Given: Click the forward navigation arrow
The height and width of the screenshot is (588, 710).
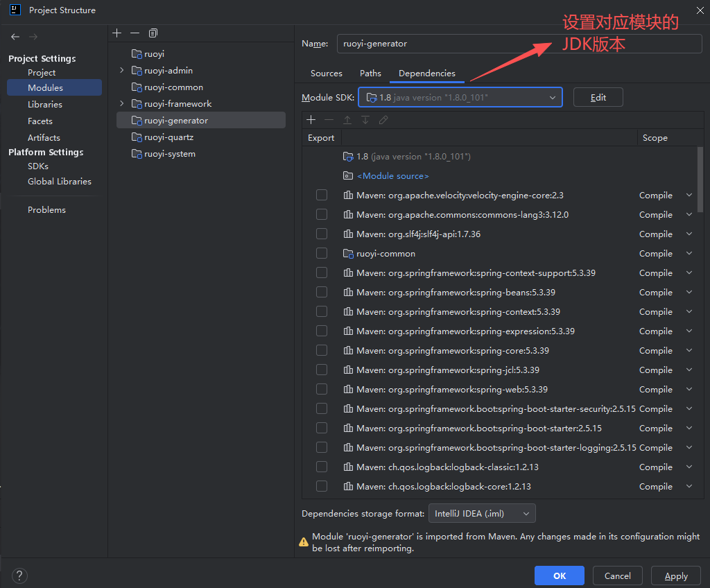Looking at the screenshot, I should [x=33, y=37].
